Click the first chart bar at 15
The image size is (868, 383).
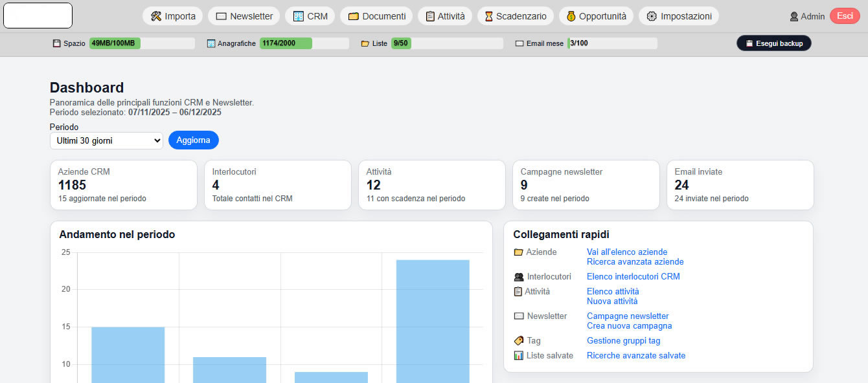point(128,355)
